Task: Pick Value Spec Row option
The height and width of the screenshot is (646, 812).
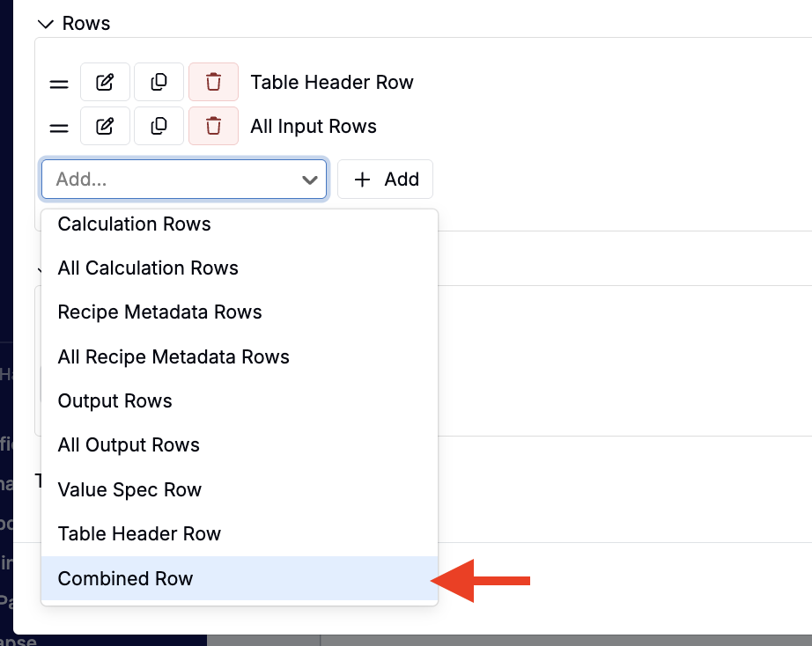Action: point(129,489)
